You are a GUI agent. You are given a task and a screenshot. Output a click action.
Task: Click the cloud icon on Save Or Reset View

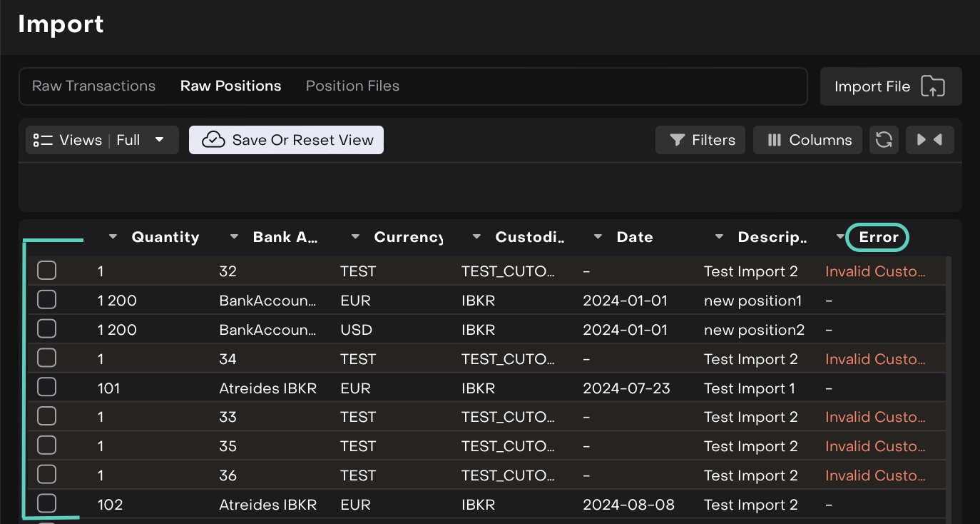213,140
